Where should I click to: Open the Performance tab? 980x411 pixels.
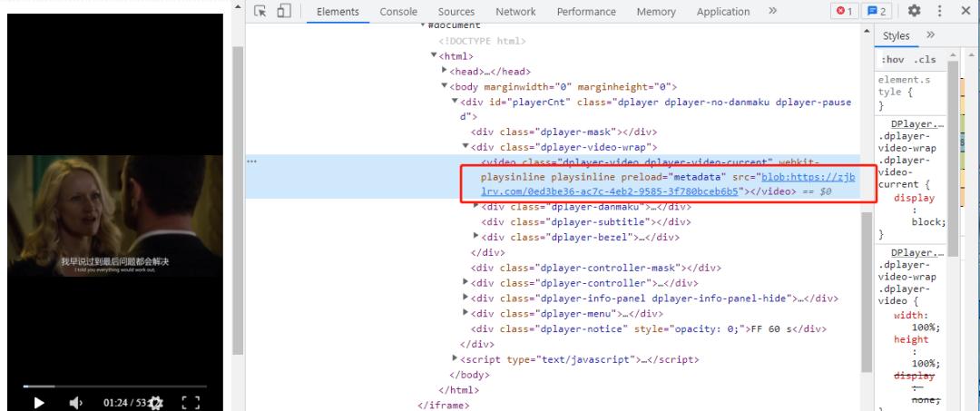click(x=586, y=12)
